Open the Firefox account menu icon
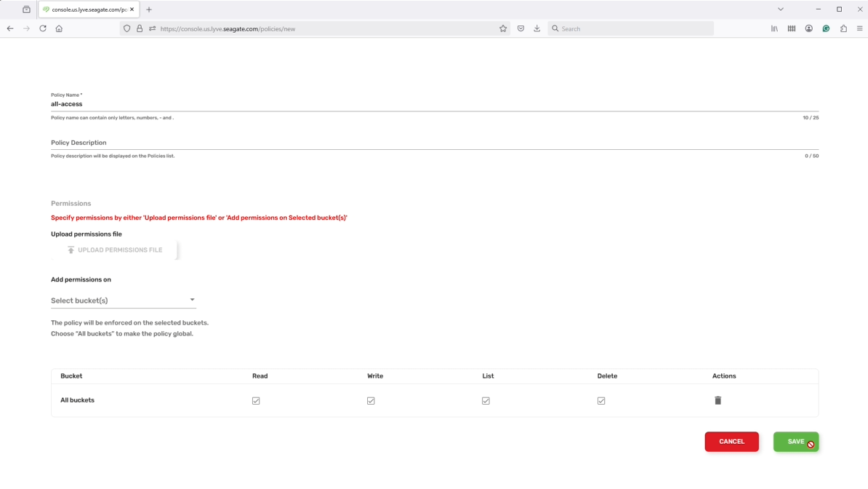This screenshot has height=489, width=868. [809, 29]
